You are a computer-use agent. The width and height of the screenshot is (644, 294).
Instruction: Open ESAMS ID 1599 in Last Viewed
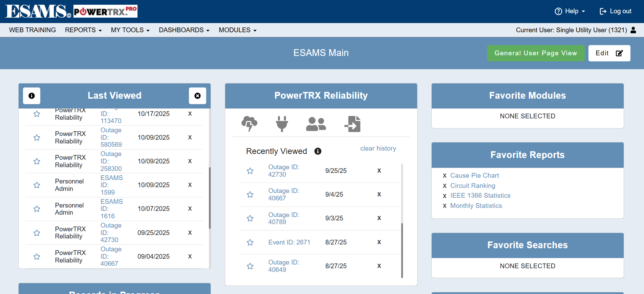click(x=111, y=185)
